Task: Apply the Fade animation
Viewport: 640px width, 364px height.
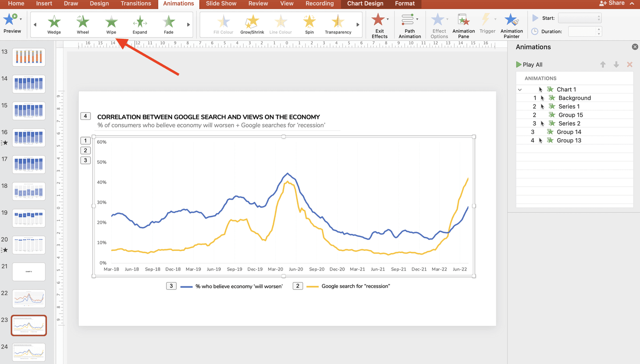Action: point(168,23)
